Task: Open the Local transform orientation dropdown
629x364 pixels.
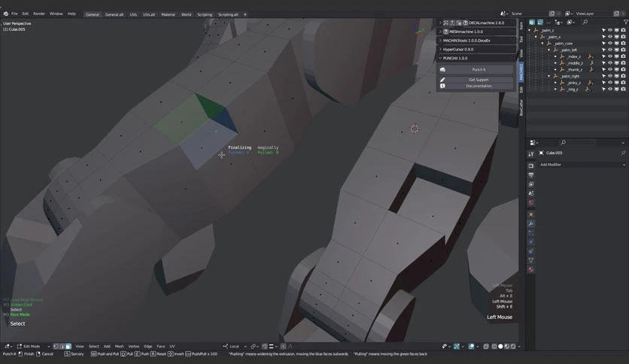Action: (x=235, y=347)
